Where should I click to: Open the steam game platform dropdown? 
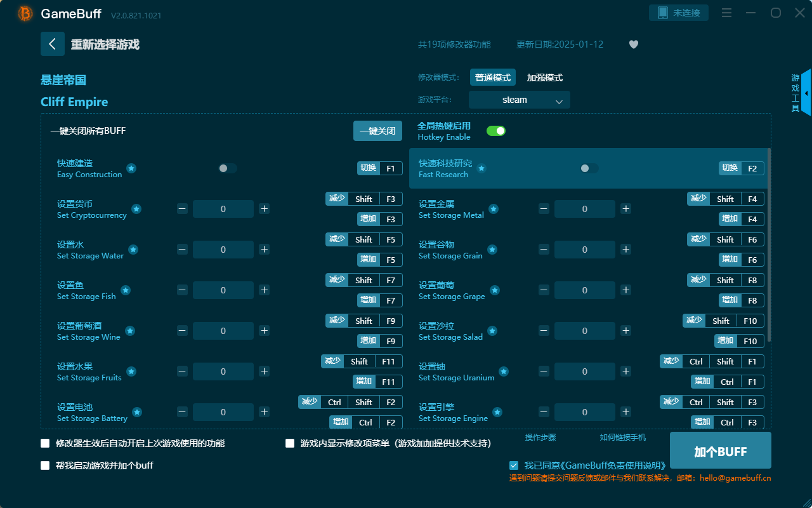click(x=519, y=100)
